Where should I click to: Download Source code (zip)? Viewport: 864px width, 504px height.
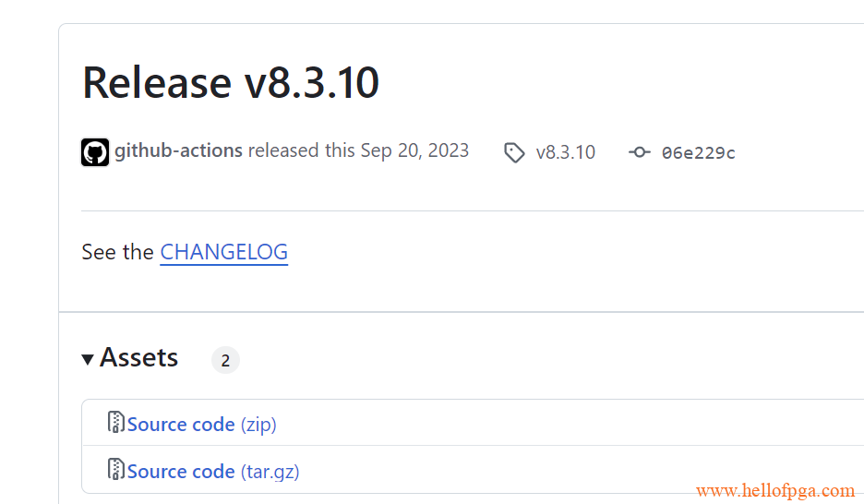[x=201, y=425]
